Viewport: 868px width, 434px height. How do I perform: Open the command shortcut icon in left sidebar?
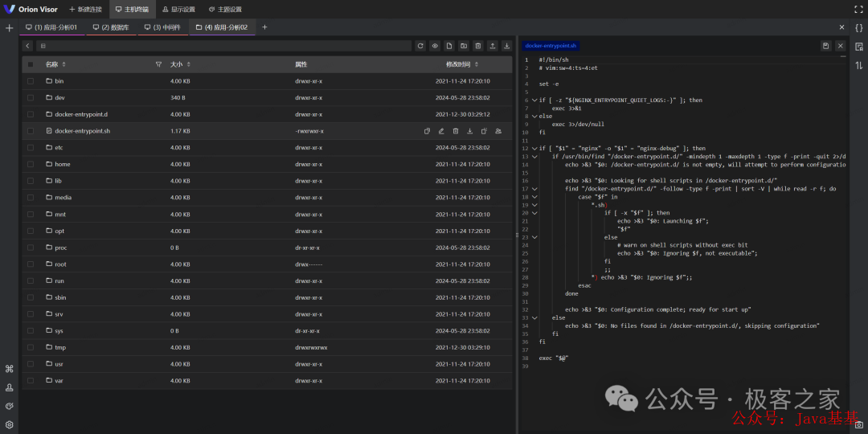tap(9, 369)
